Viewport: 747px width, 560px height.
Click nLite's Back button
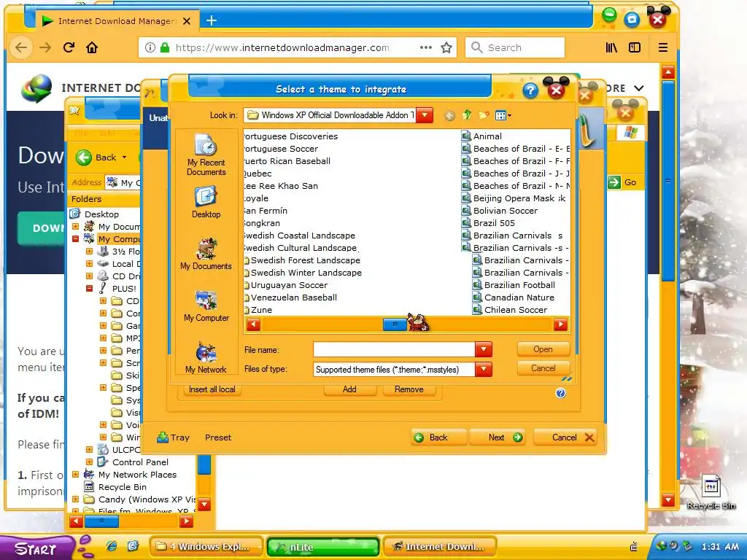point(438,437)
